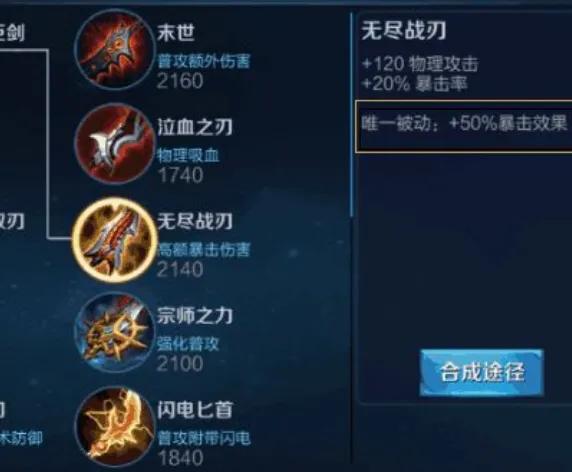Click the 2100 price under 宗师之力
Screen dimensions: 572x472
[x=180, y=363]
